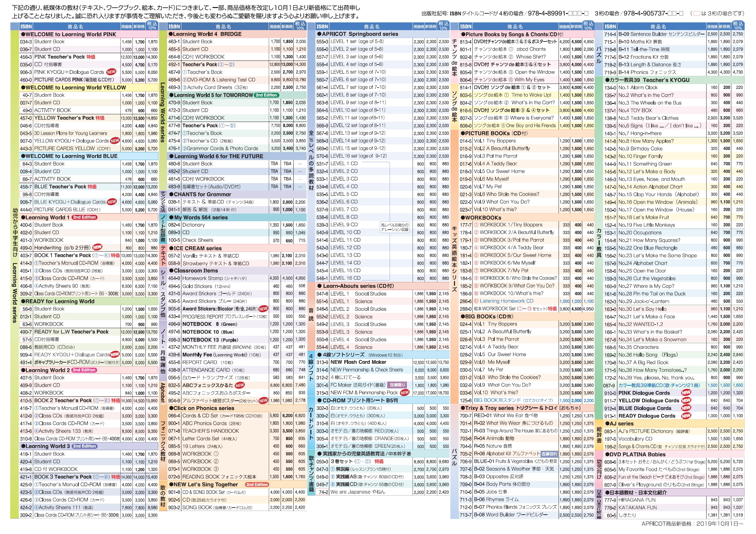Screen dimensions: 756x534
Task: Click 2nd Edition badge on NEW Let's Sing Together
Action: point(257,485)
